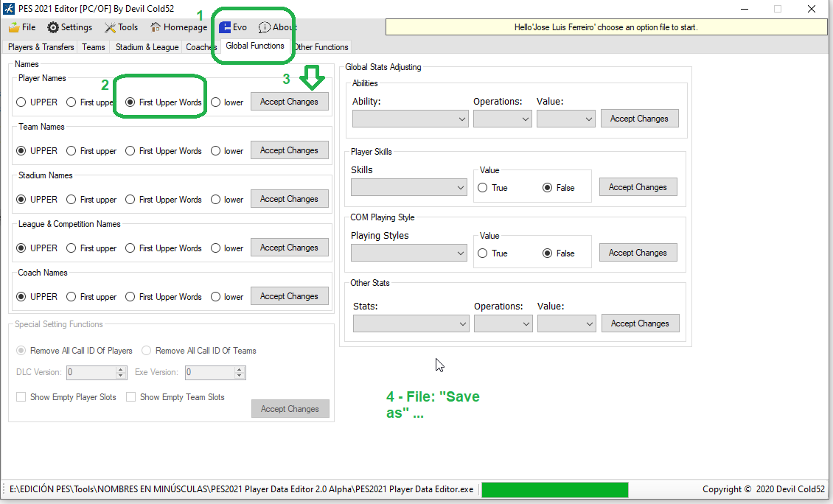Select Remove All Call ID Of Players
The width and height of the screenshot is (833, 504).
tap(74, 351)
